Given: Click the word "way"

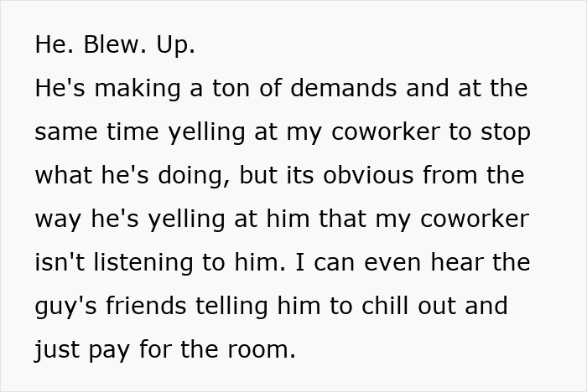Looking at the screenshot, I should pos(58,219).
